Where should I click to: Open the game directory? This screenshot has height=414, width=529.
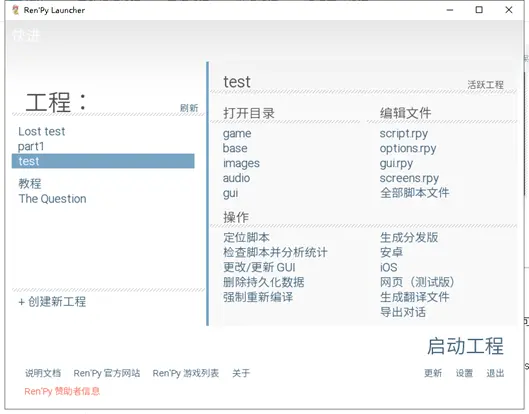tap(237, 134)
